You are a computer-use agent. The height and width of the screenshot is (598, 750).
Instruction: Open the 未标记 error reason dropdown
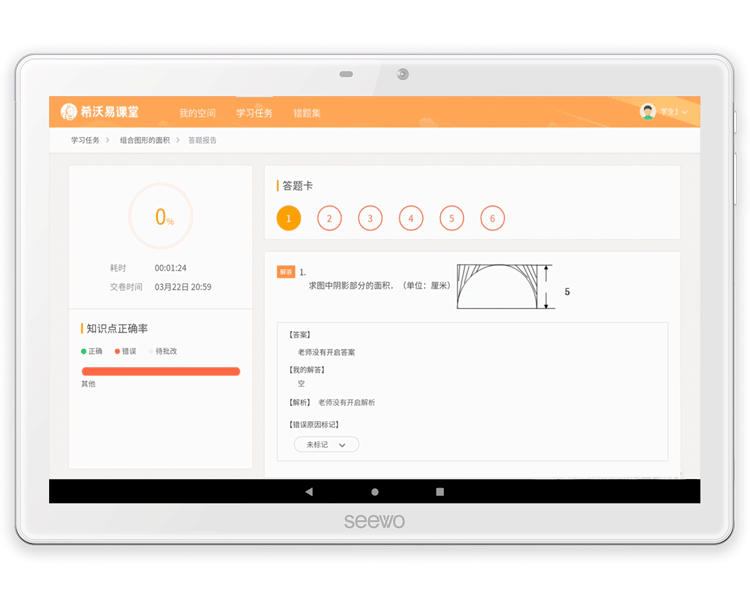tap(326, 444)
